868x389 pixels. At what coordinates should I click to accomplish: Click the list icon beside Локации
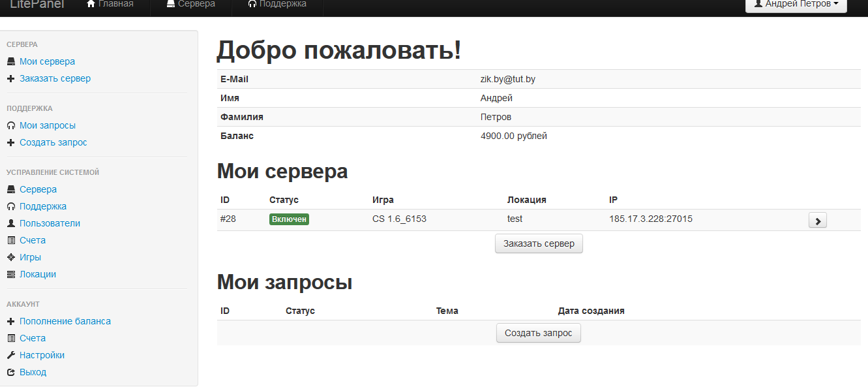[x=11, y=274]
